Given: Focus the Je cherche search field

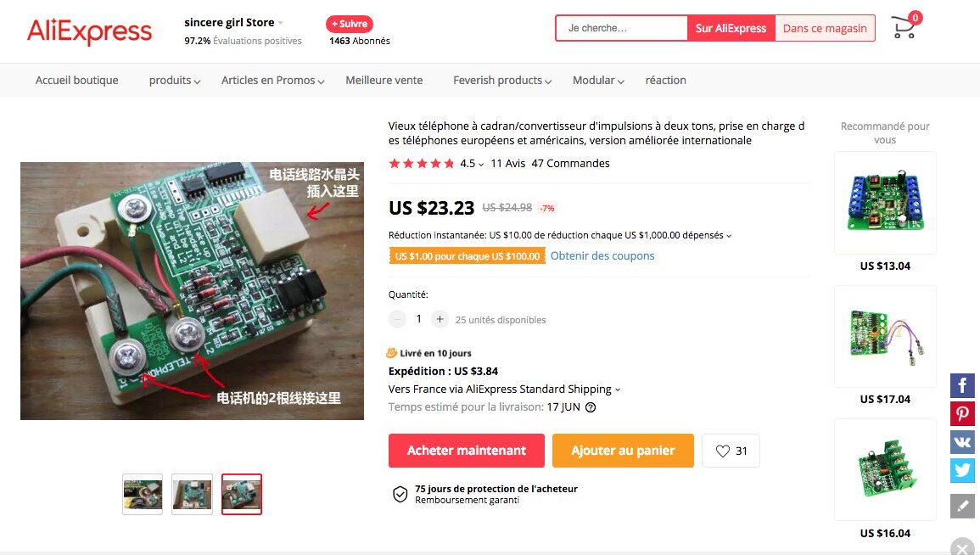Looking at the screenshot, I should click(x=622, y=28).
